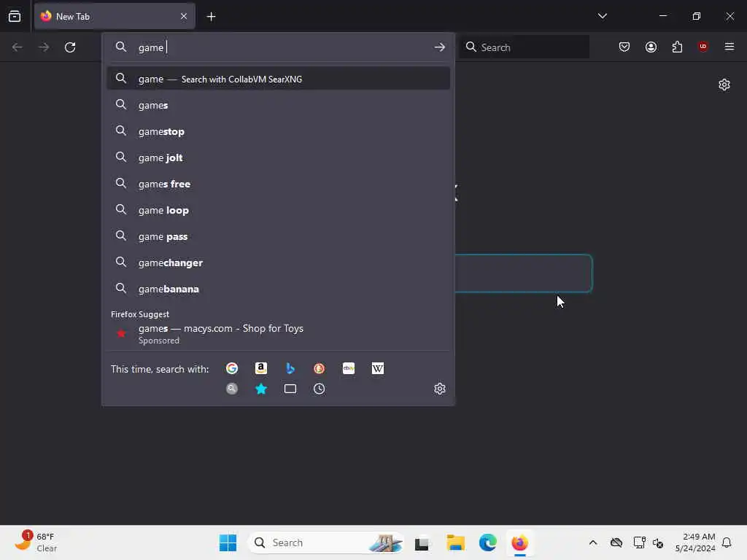Select 'game — Search with CollabVM SearXNG'
Viewport: 747px width, 560px height.
[x=279, y=79]
